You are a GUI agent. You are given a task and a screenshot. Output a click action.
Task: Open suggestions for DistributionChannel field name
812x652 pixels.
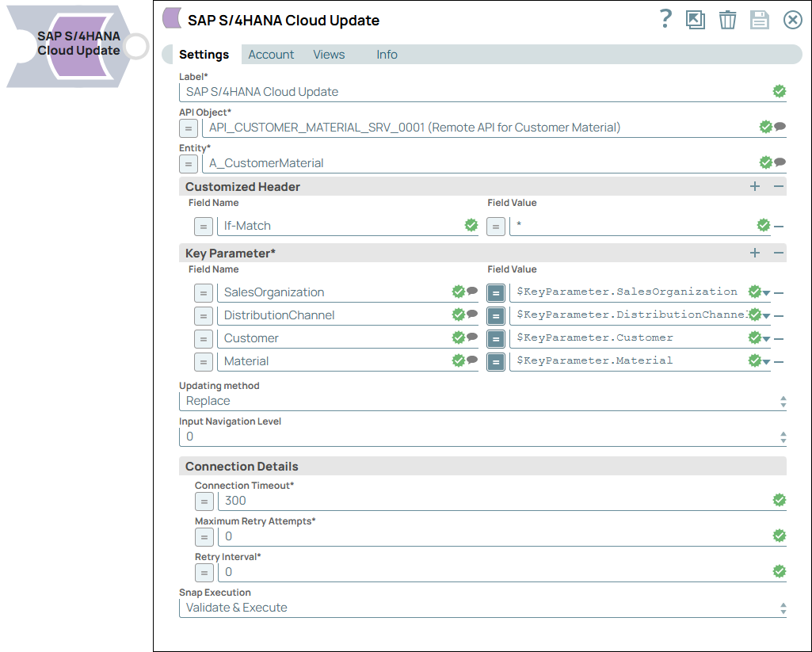click(472, 314)
